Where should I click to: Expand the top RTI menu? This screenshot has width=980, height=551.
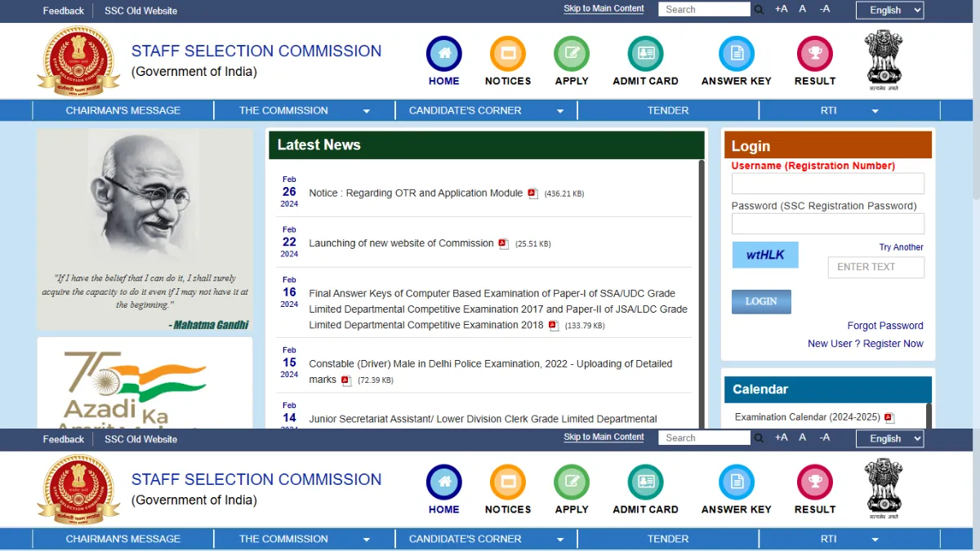[x=849, y=110]
